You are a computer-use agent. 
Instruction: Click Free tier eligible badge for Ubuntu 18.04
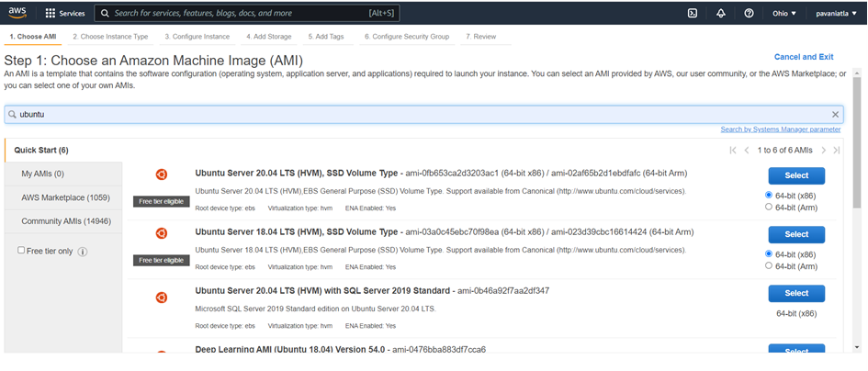(161, 260)
